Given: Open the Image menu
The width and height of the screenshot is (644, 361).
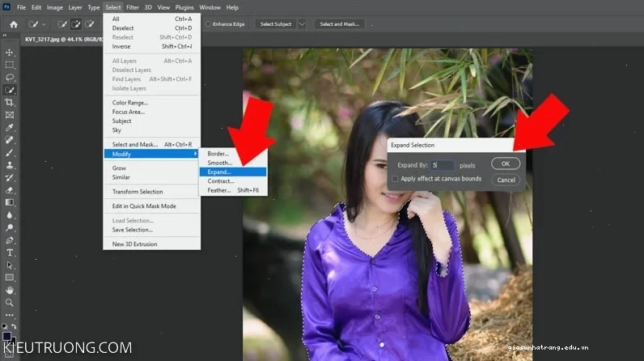Looking at the screenshot, I should pos(55,7).
